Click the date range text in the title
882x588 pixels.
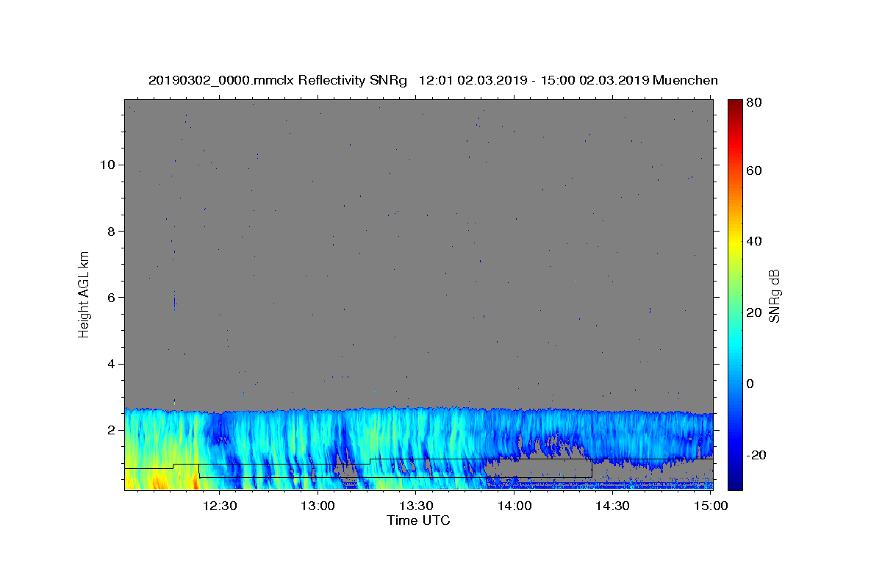pyautogui.click(x=533, y=80)
